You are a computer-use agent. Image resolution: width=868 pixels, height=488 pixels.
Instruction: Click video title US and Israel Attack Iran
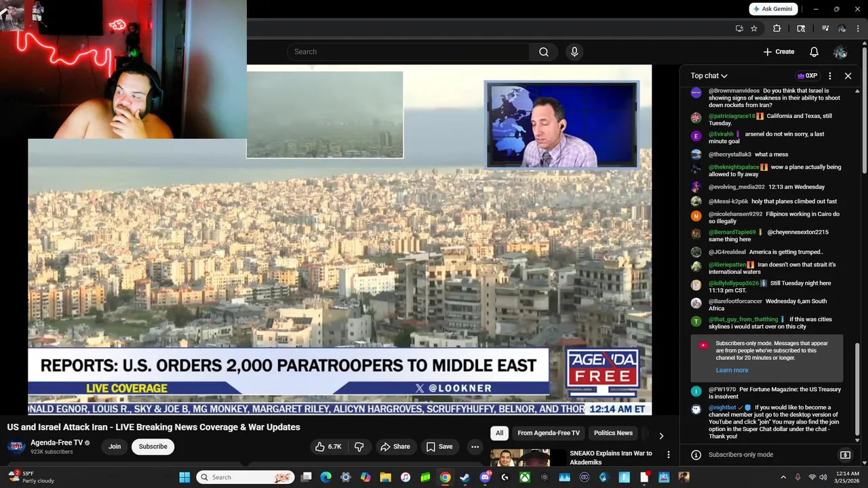[154, 427]
